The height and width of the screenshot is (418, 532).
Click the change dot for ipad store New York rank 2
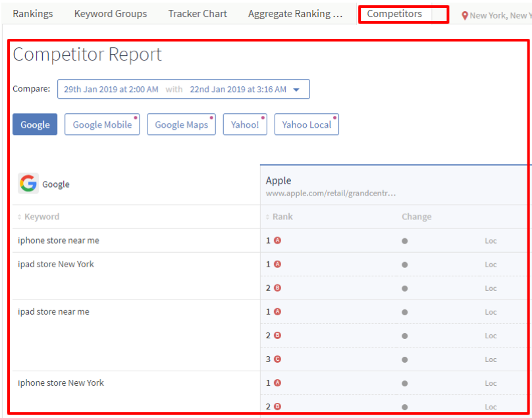point(405,289)
